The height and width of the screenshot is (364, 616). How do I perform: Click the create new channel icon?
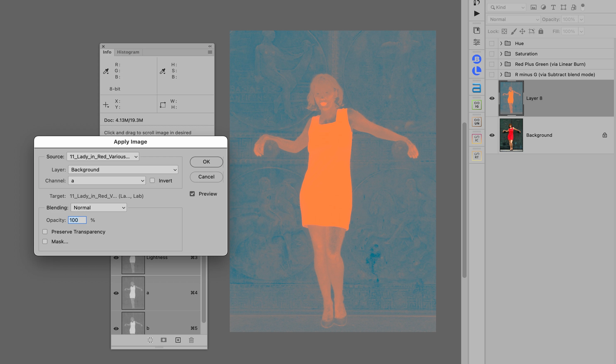[x=178, y=340]
